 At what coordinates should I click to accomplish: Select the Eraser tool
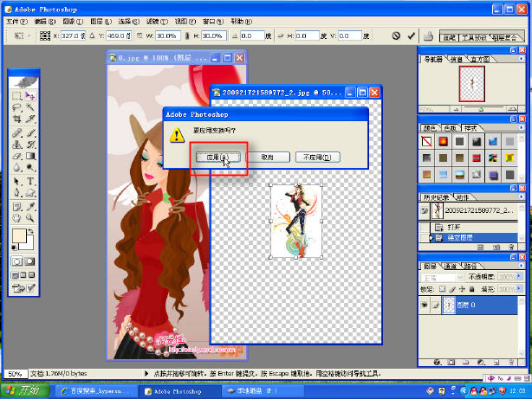click(16, 157)
